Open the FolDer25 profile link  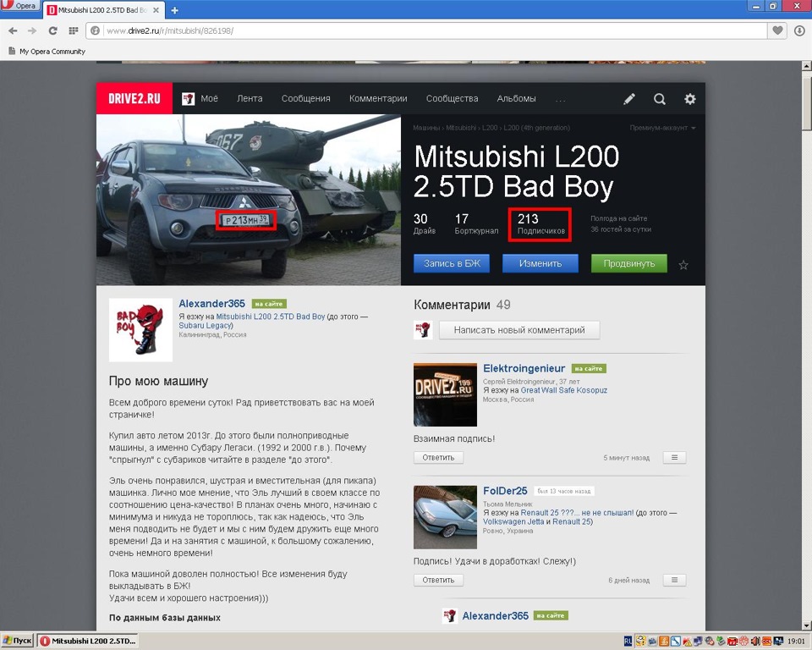[x=505, y=491]
